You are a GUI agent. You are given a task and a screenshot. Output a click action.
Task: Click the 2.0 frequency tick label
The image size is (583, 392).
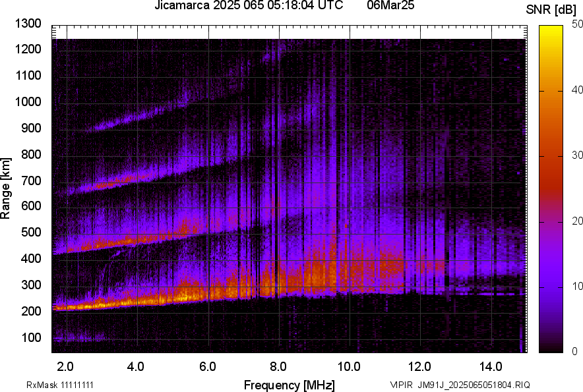[x=65, y=366]
